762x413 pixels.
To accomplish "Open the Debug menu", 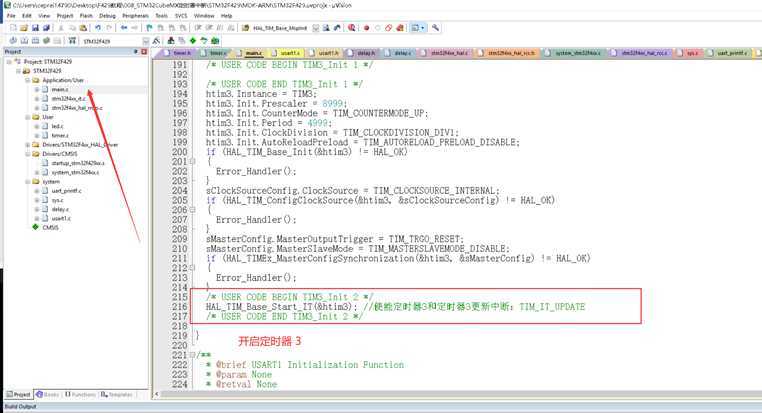I will tap(107, 16).
